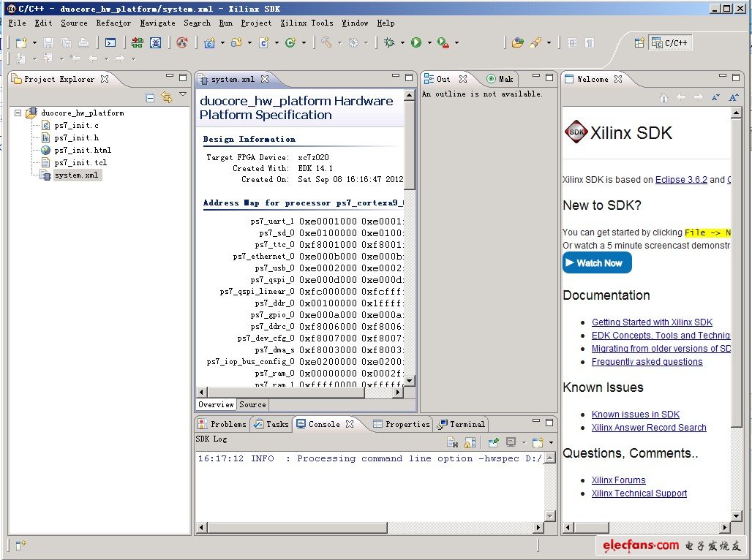Viewport: 752px width, 560px height.
Task: Open the Run button dropdown arrow
Action: point(429,43)
